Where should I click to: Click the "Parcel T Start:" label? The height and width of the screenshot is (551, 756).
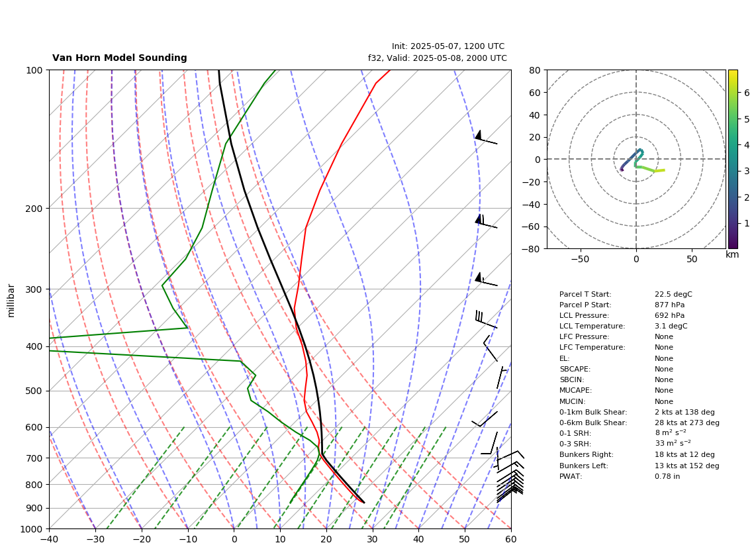(x=585, y=294)
